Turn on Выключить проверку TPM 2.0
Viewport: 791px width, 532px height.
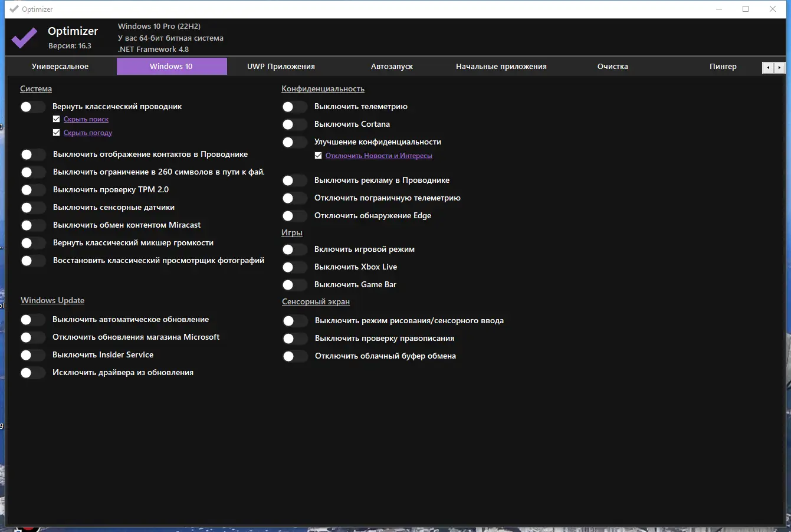tap(33, 190)
